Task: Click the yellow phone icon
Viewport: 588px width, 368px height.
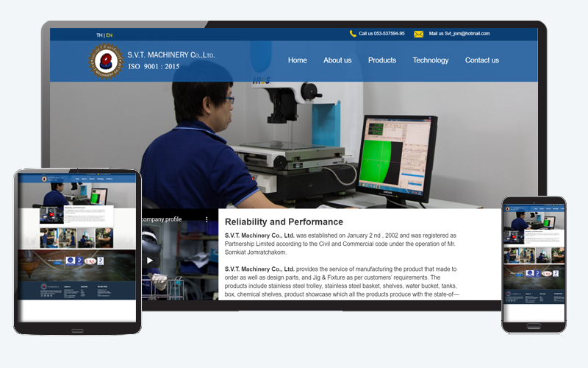Action: (353, 34)
